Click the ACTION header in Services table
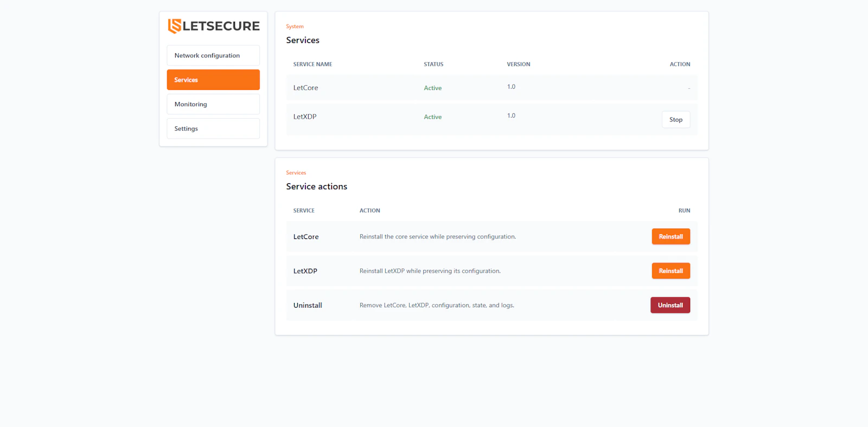 680,64
